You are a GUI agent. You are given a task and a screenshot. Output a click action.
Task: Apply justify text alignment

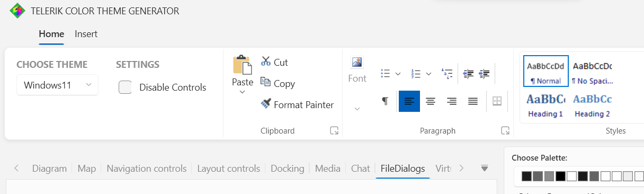pyautogui.click(x=473, y=101)
